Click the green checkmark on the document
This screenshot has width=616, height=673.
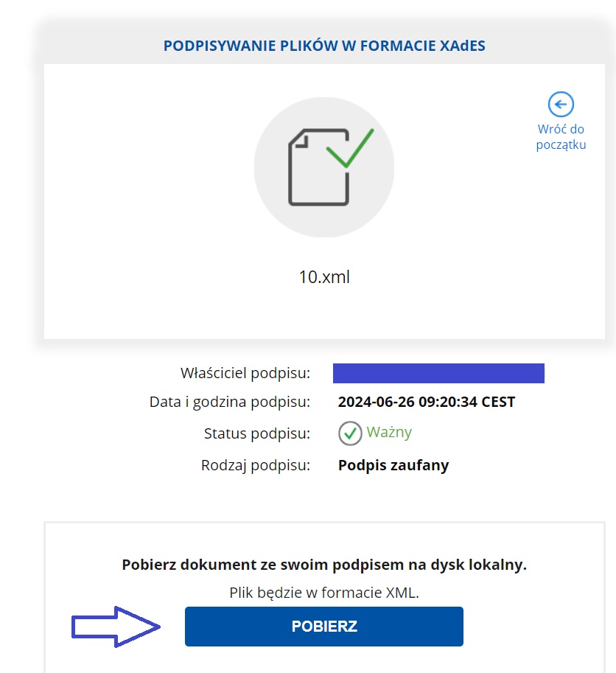(350, 147)
